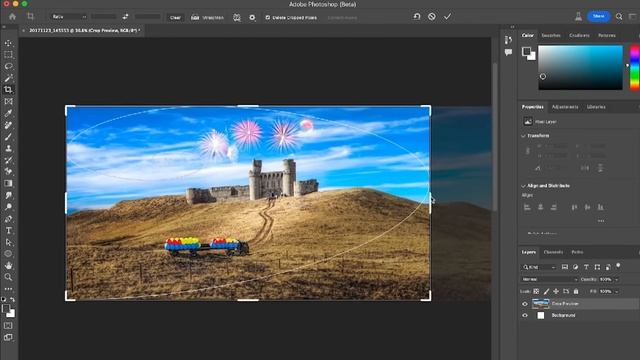The width and height of the screenshot is (640, 360).
Task: Toggle lock position
Action: pyautogui.click(x=556, y=291)
